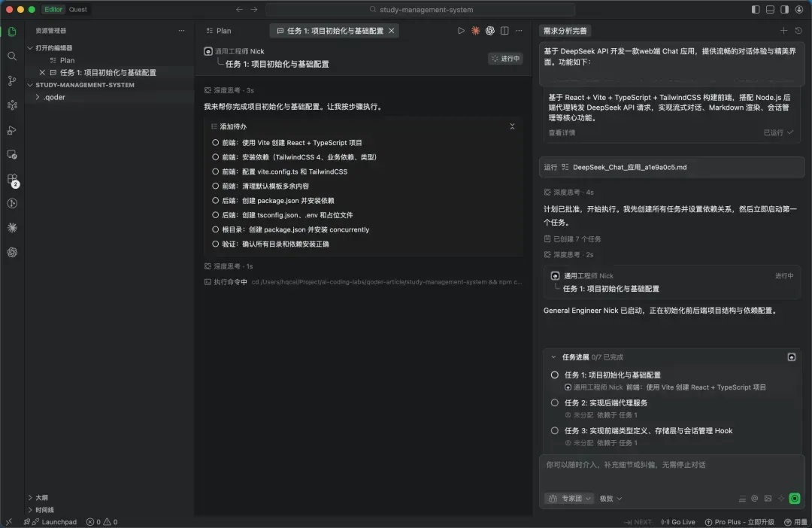
Task: Switch to the Plan tab
Action: (218, 31)
